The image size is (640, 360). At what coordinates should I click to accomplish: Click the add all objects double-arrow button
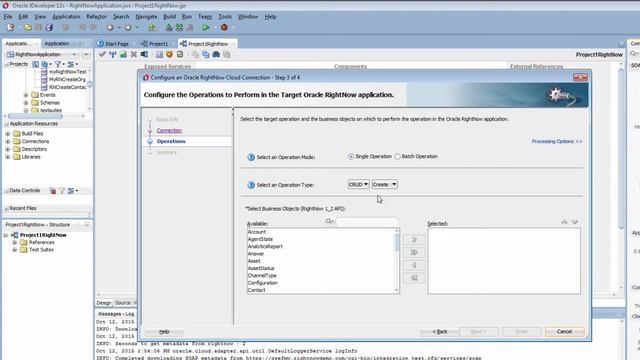pyautogui.click(x=413, y=253)
